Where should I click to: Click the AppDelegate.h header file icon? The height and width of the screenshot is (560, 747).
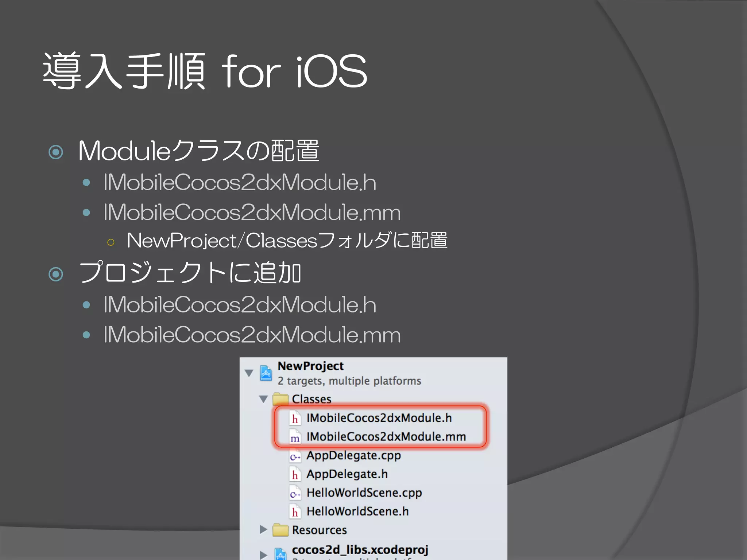pos(295,474)
